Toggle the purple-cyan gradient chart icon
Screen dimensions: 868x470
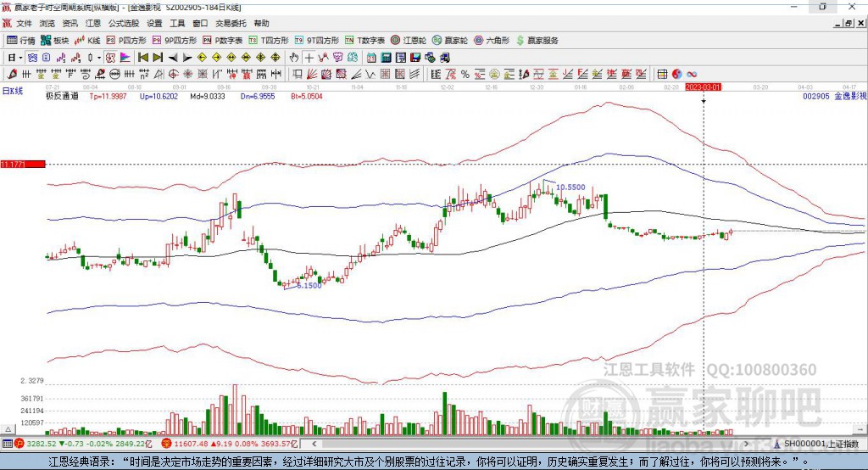coord(125,58)
